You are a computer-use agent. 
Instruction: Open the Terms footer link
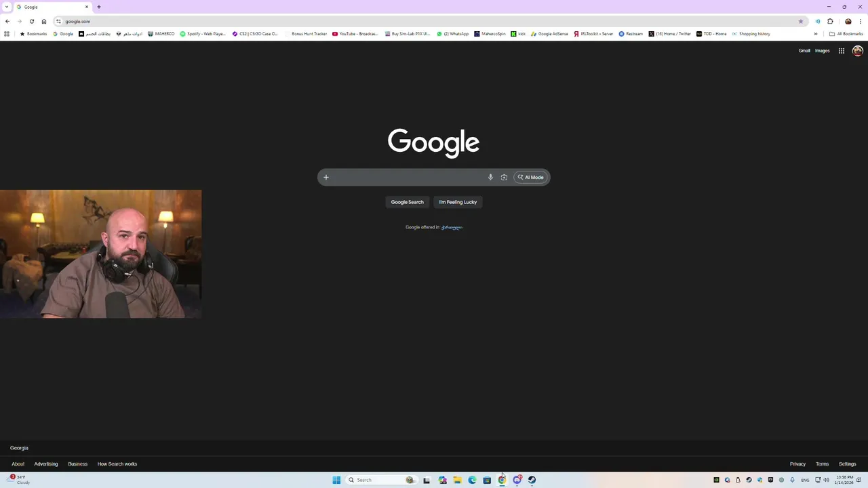[x=822, y=464]
